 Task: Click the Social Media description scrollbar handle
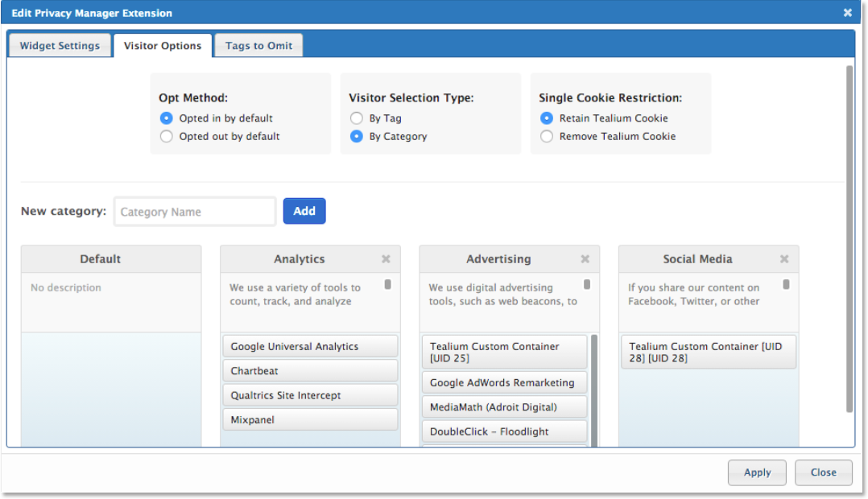(786, 284)
